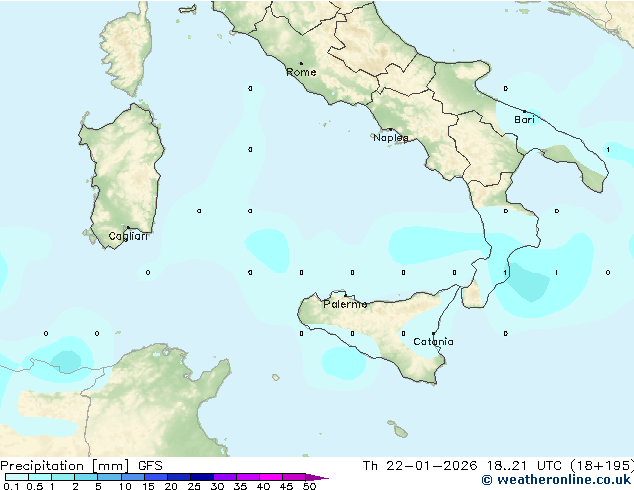Viewport: 634px width, 490px height.
Task: Select the Catania city label
Action: [433, 342]
